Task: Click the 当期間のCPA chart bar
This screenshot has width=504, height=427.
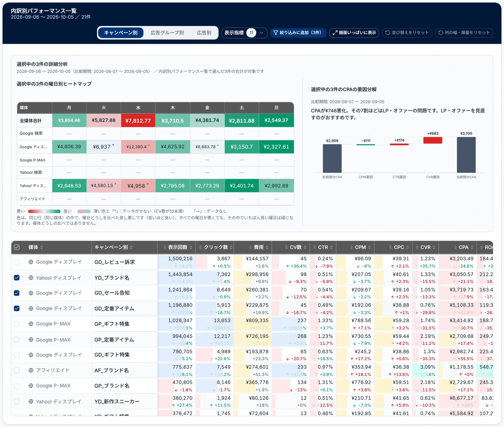Action: click(x=466, y=155)
